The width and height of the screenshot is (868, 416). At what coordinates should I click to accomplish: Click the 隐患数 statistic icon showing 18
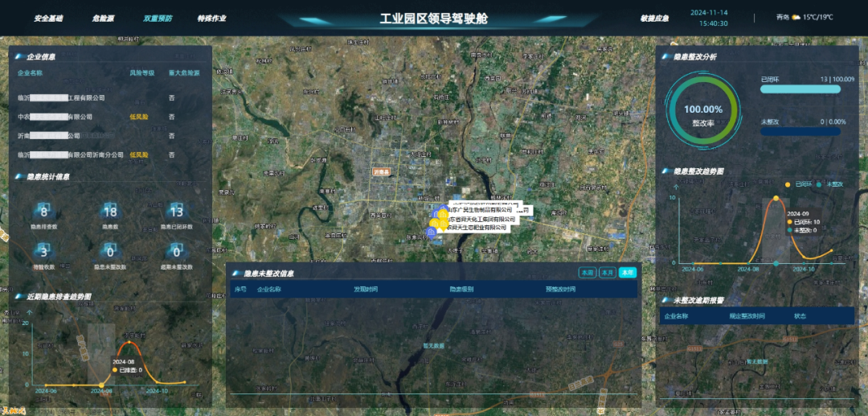tap(110, 212)
